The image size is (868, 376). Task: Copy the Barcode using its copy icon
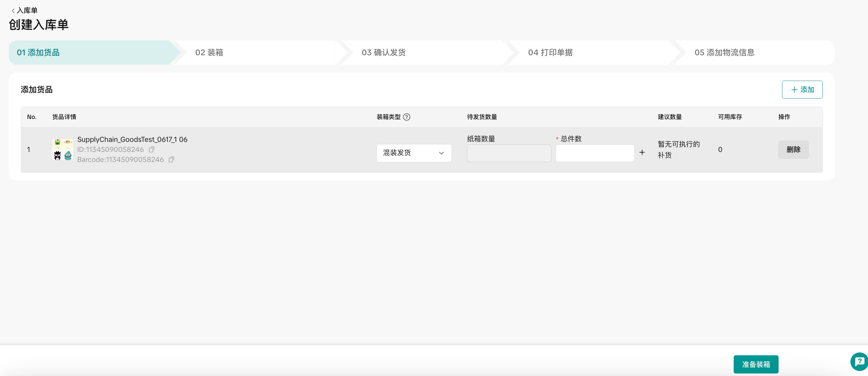[171, 159]
